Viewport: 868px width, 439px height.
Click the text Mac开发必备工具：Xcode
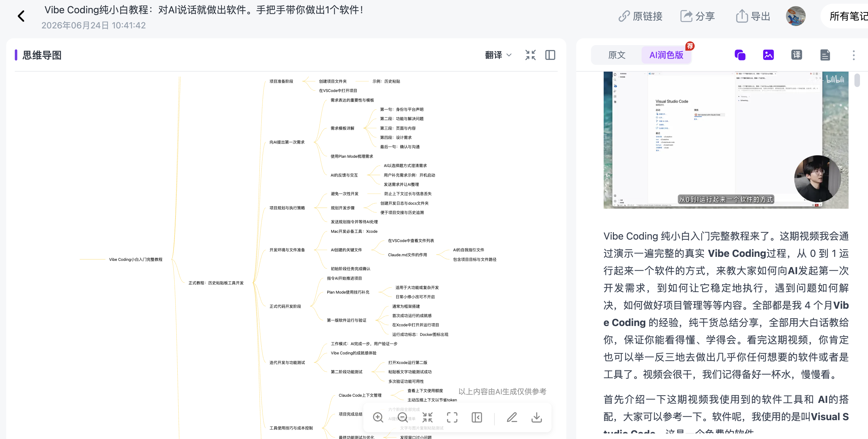click(x=354, y=231)
